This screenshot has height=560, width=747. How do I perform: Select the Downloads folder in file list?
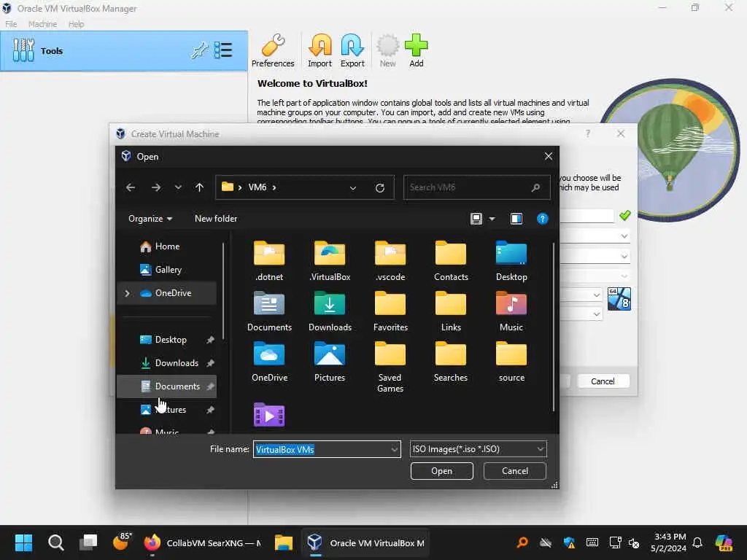tap(330, 311)
